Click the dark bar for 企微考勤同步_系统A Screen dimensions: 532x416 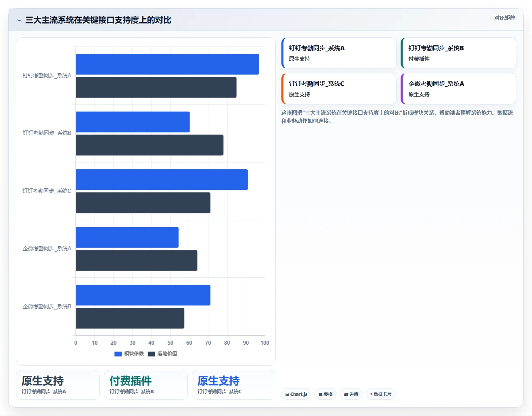[x=137, y=260]
